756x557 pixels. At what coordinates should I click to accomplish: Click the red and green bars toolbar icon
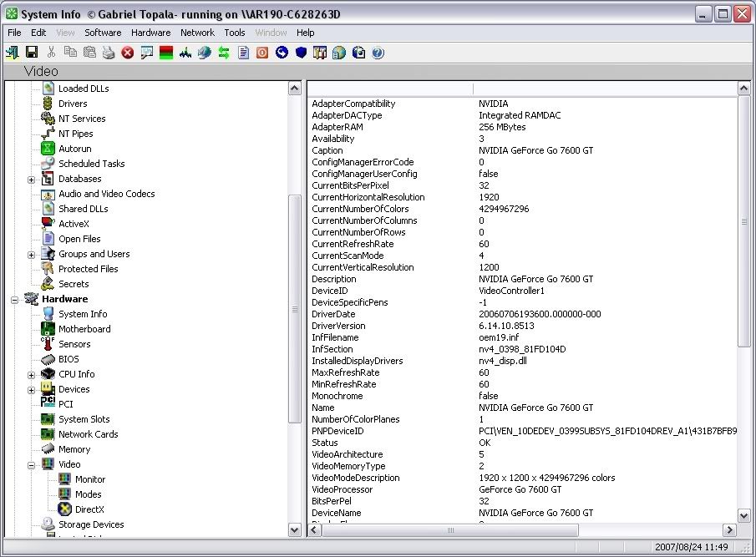(x=166, y=53)
